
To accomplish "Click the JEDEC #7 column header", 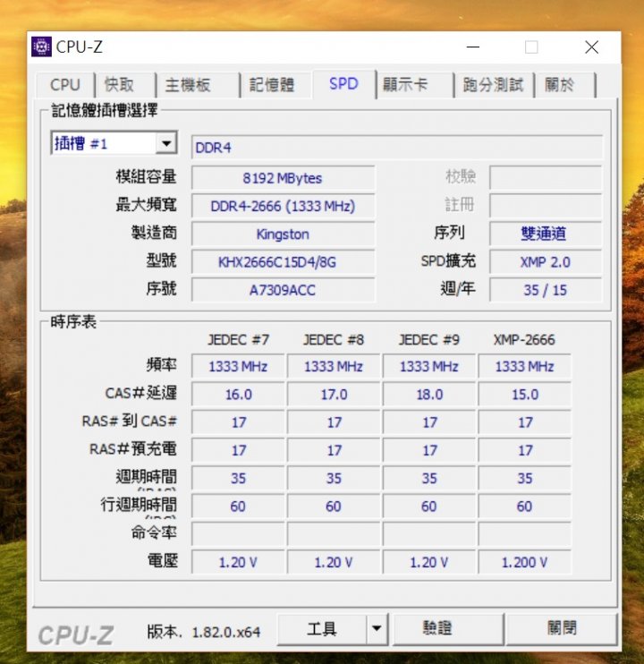I will [x=238, y=340].
